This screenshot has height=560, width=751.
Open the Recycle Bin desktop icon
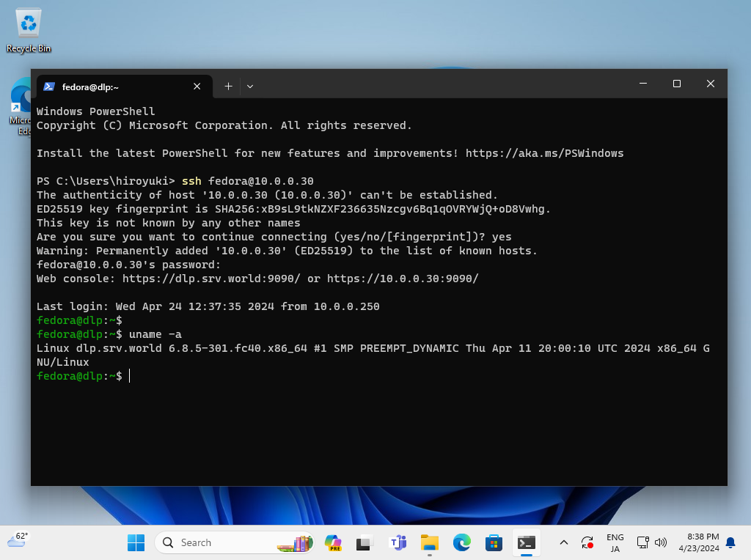[x=29, y=29]
